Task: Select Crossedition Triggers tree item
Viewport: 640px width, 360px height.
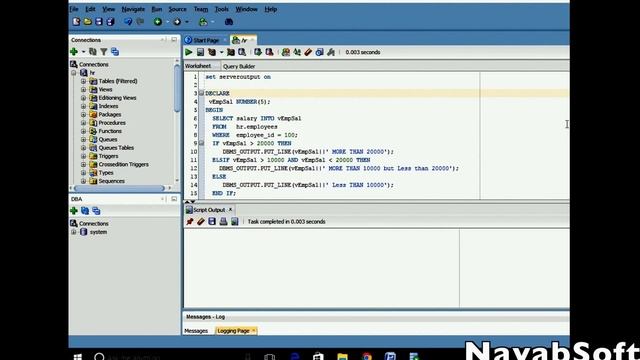Action: [123, 164]
